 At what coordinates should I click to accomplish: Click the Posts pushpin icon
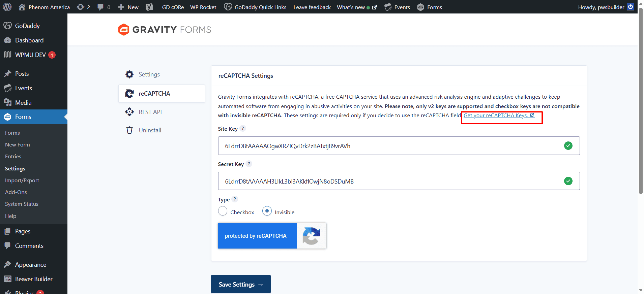(7, 73)
